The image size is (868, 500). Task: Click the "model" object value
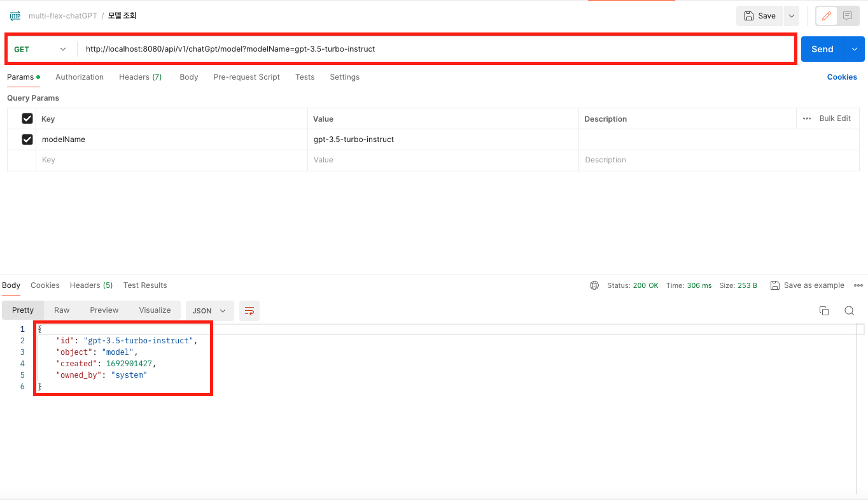(117, 352)
